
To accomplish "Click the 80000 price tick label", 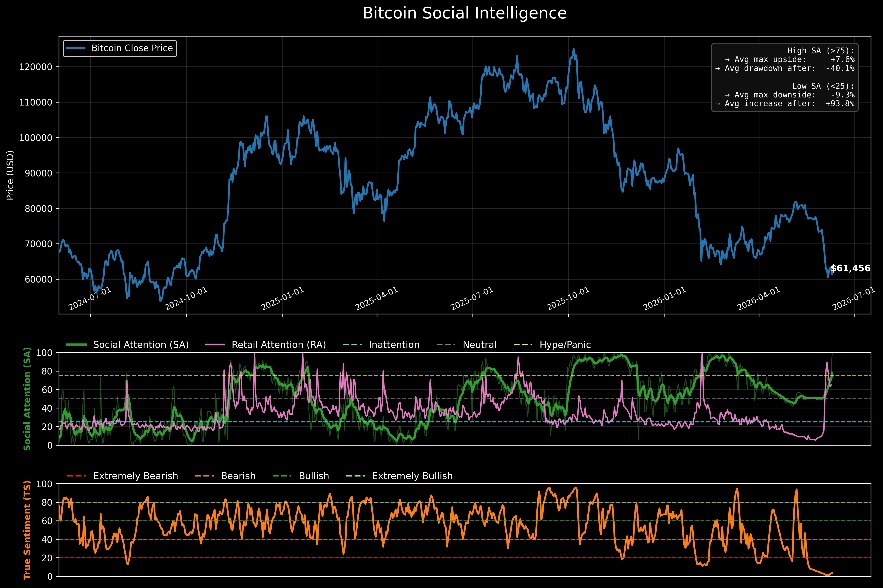I will [38, 209].
